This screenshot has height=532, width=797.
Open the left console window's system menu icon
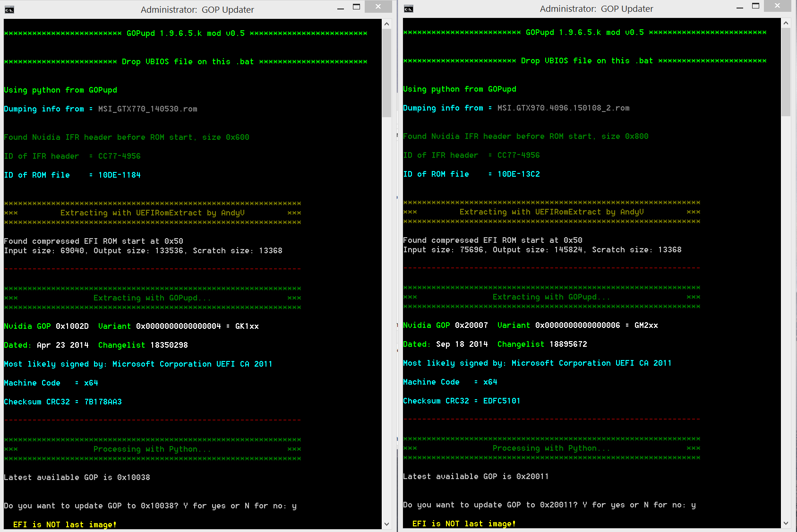(x=9, y=9)
